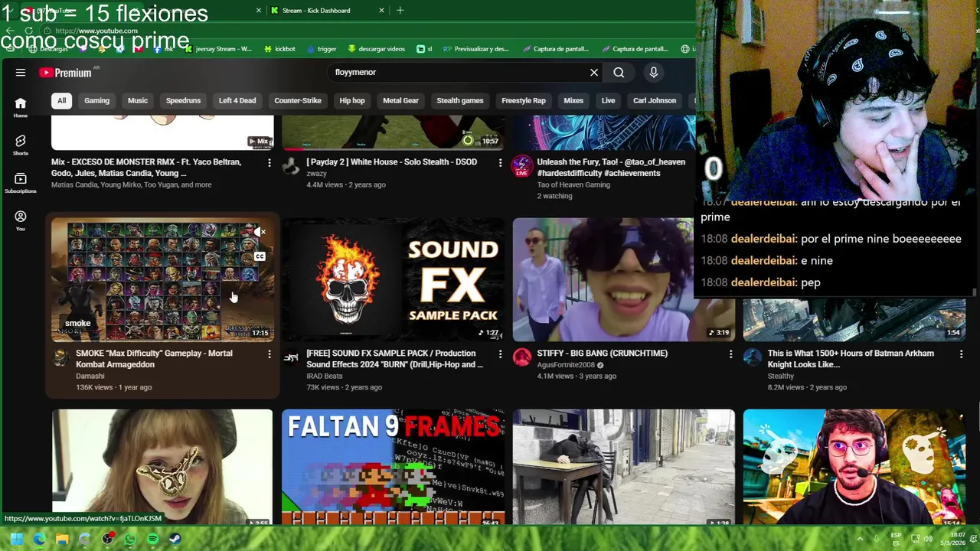Open options menu for STIFFY BIG BANG video
Screen dimensions: 980x551
(730, 354)
